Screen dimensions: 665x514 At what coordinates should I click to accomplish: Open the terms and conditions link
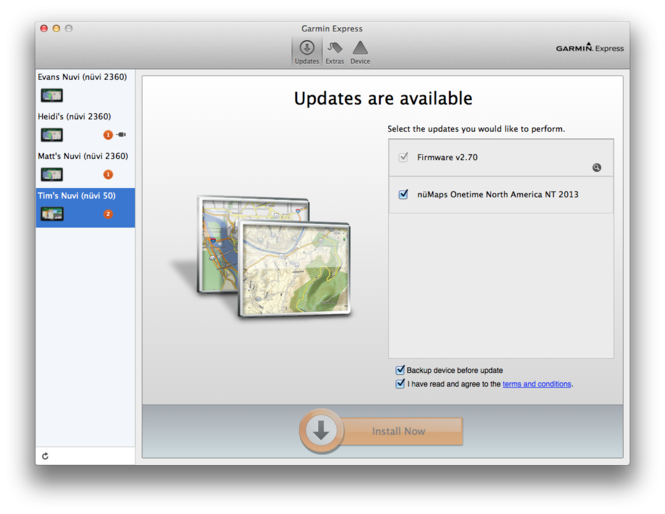click(x=537, y=384)
